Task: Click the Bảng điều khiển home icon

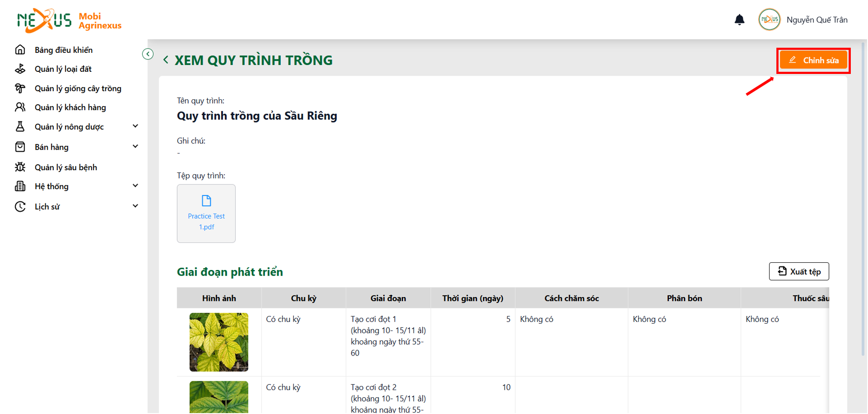Action: (20, 50)
